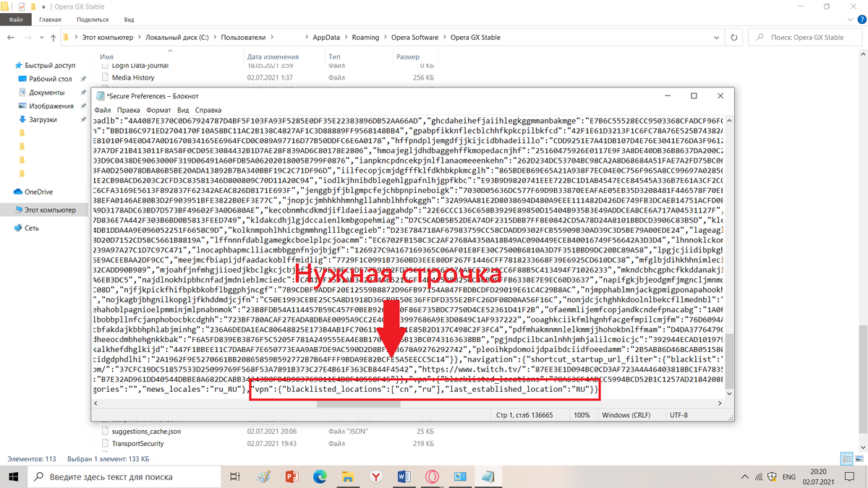Viewport: 868px width, 488px height.
Task: Select AppData breadcrumb
Action: pyautogui.click(x=326, y=38)
